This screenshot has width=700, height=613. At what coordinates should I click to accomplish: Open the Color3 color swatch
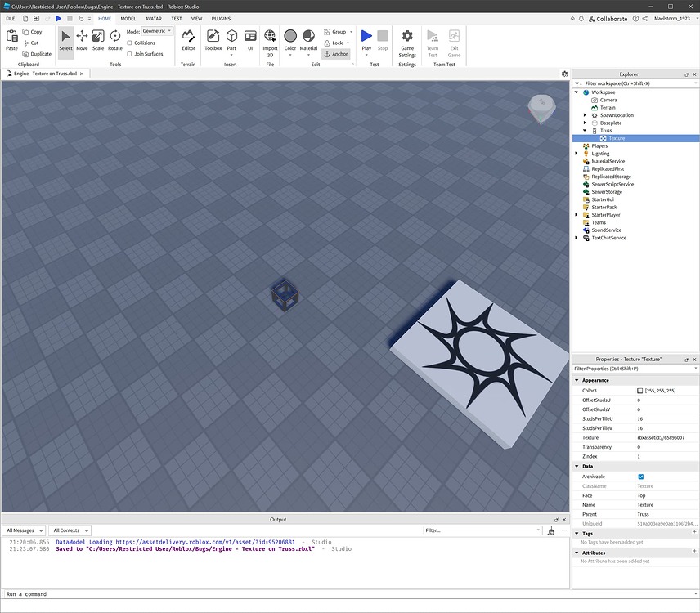pos(641,391)
